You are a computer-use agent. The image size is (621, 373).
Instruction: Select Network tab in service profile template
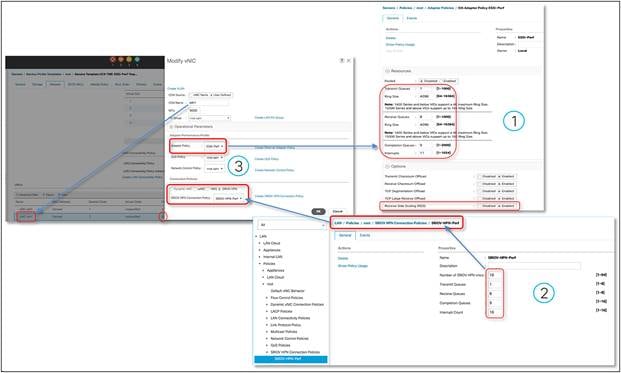(x=55, y=84)
